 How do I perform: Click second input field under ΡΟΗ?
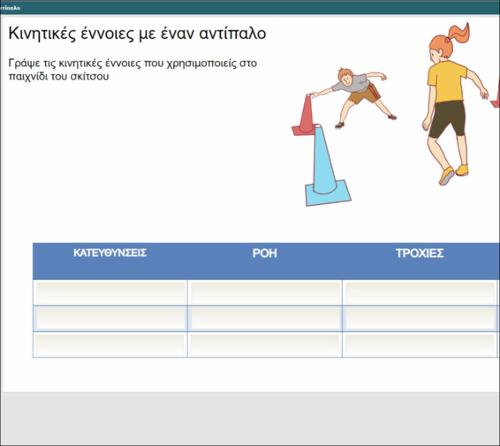click(x=265, y=318)
